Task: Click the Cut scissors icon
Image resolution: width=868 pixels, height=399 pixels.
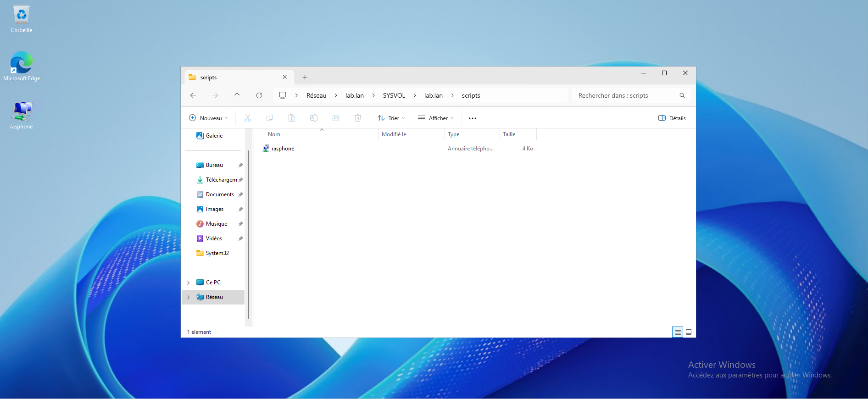Action: click(x=248, y=118)
